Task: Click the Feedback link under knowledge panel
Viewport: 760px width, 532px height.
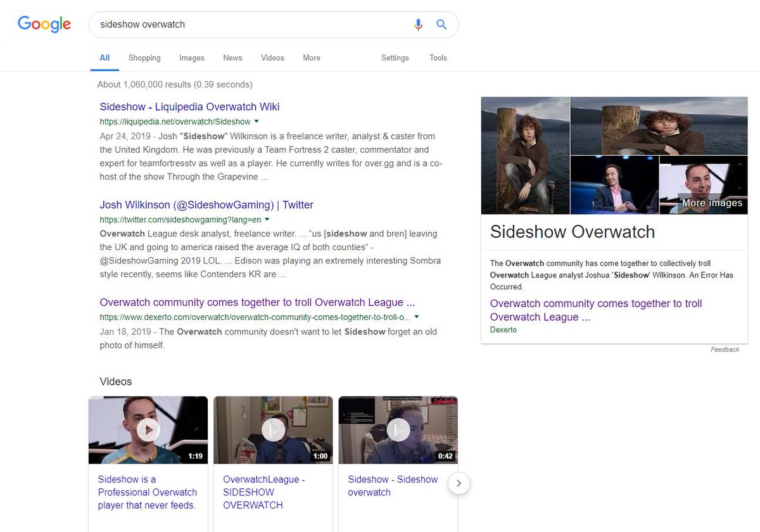Action: 725,350
